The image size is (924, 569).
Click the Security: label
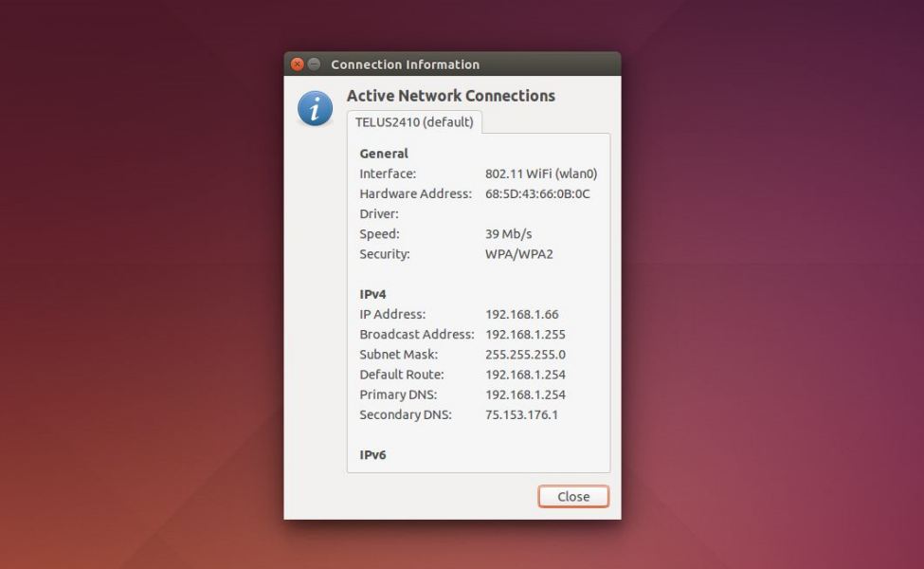click(x=385, y=253)
